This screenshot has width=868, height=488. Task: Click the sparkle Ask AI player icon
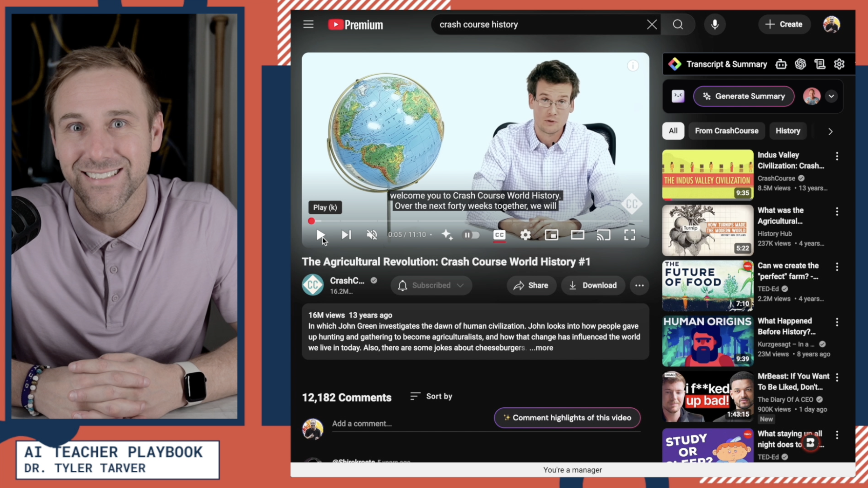pos(447,235)
